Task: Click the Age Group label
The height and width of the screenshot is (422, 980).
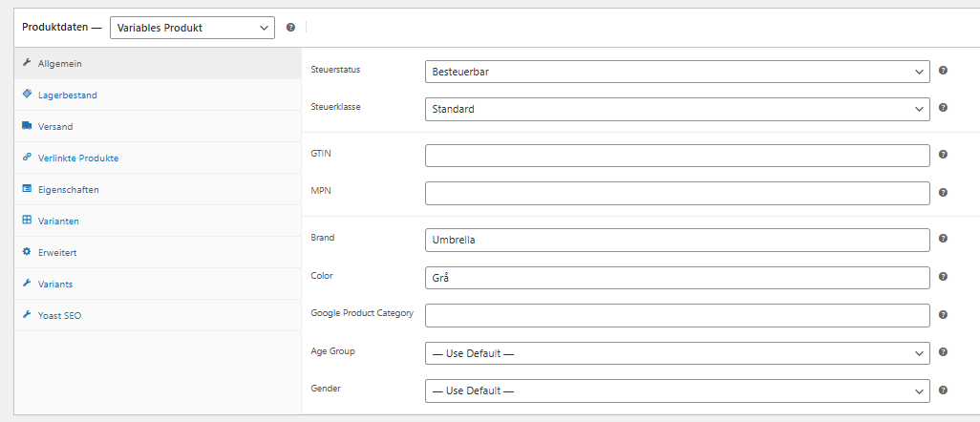Action: point(332,350)
